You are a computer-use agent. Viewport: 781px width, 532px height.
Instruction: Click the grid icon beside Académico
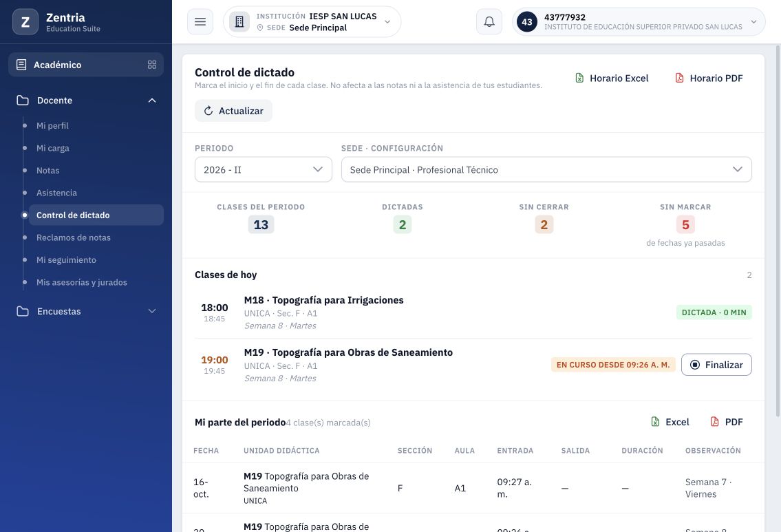tap(152, 65)
